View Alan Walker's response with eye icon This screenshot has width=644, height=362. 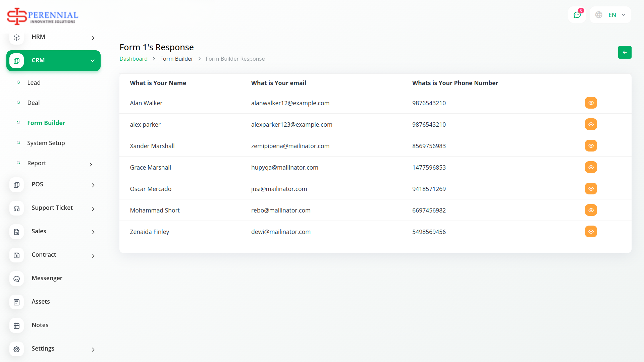(x=591, y=103)
